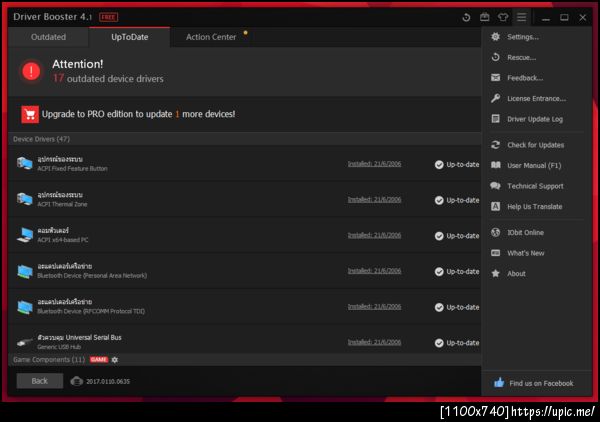Image resolution: width=600 pixels, height=422 pixels.
Task: Choose Technical Support menu item
Action: coord(535,186)
